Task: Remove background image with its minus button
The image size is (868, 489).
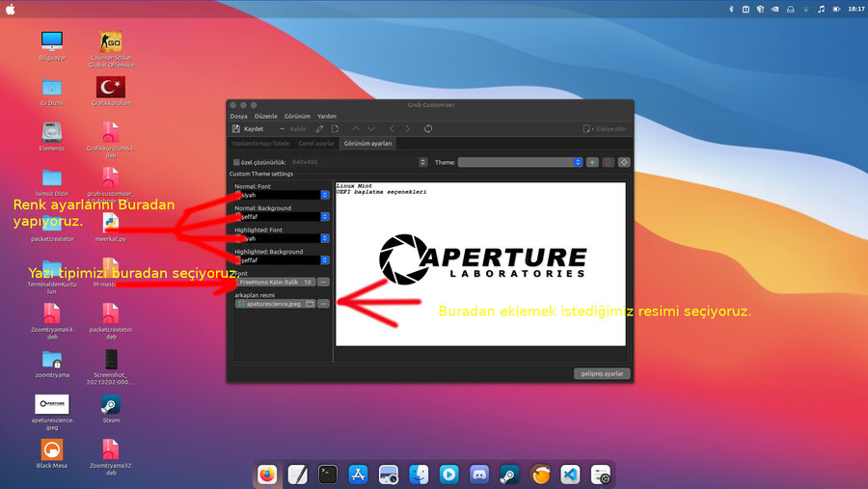Action: coord(323,304)
